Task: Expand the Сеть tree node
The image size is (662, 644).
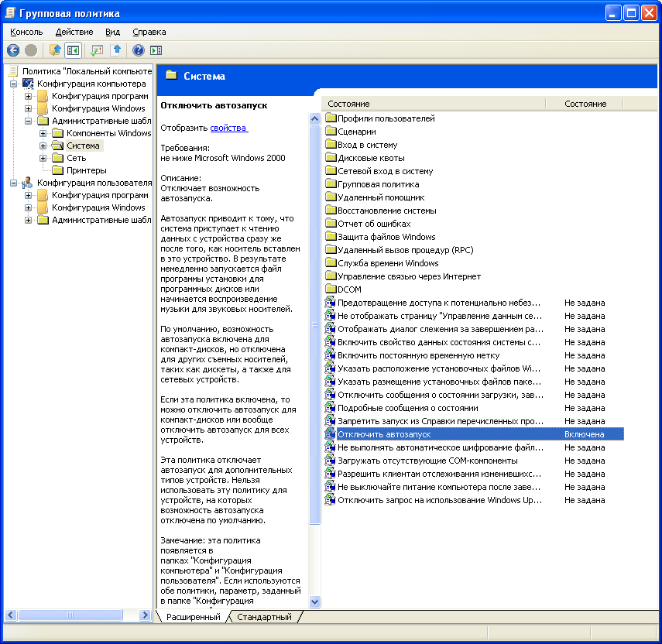Action: (43, 158)
